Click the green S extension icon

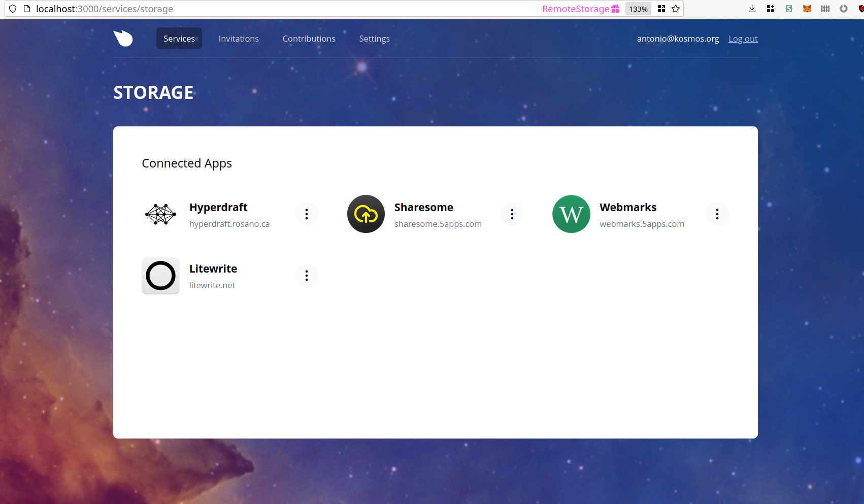coord(789,9)
